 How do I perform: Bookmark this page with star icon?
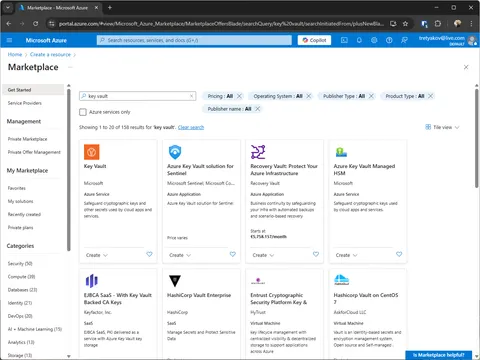click(x=405, y=24)
